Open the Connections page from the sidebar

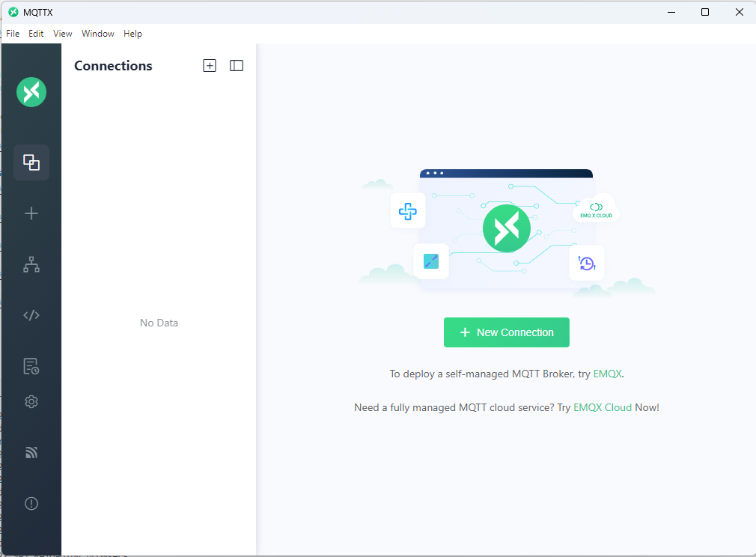click(x=31, y=162)
